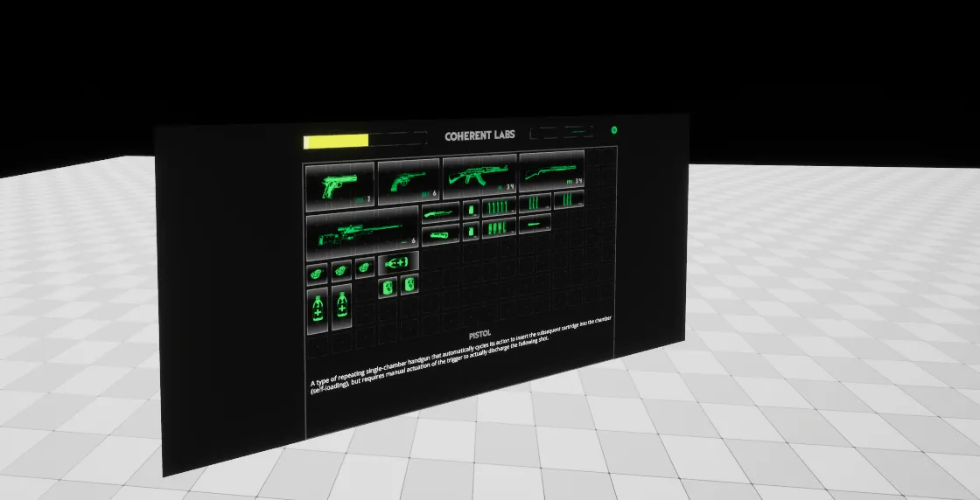Click the rightmost of three herb items
The height and width of the screenshot is (500, 980).
(364, 267)
